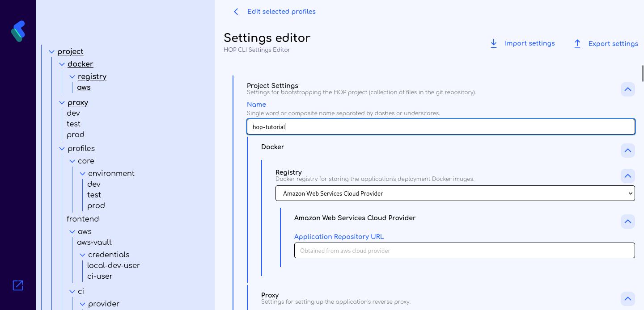Select ci-user in the tree
Screen dimensions: 644x310
click(x=100, y=276)
